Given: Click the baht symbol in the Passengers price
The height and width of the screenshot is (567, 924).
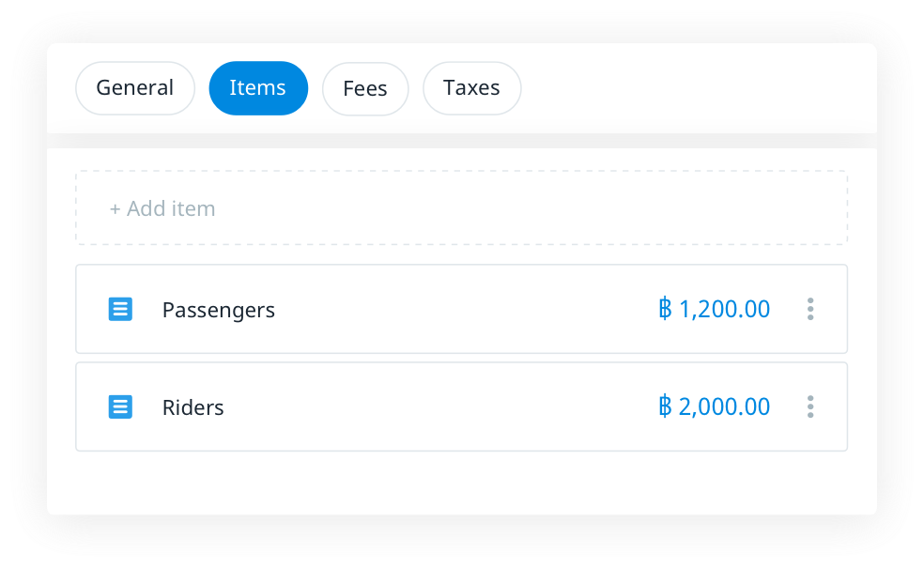Looking at the screenshot, I should [665, 309].
